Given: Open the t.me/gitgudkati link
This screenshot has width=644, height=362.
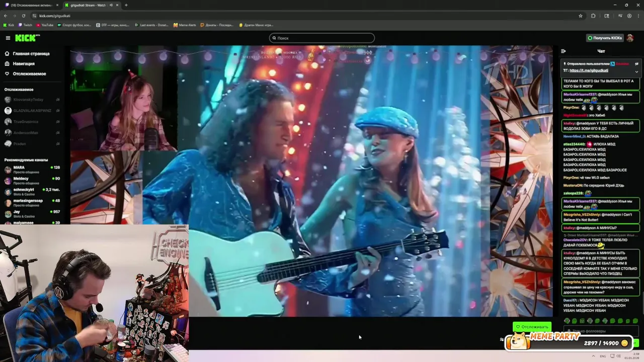Looking at the screenshot, I should (589, 70).
